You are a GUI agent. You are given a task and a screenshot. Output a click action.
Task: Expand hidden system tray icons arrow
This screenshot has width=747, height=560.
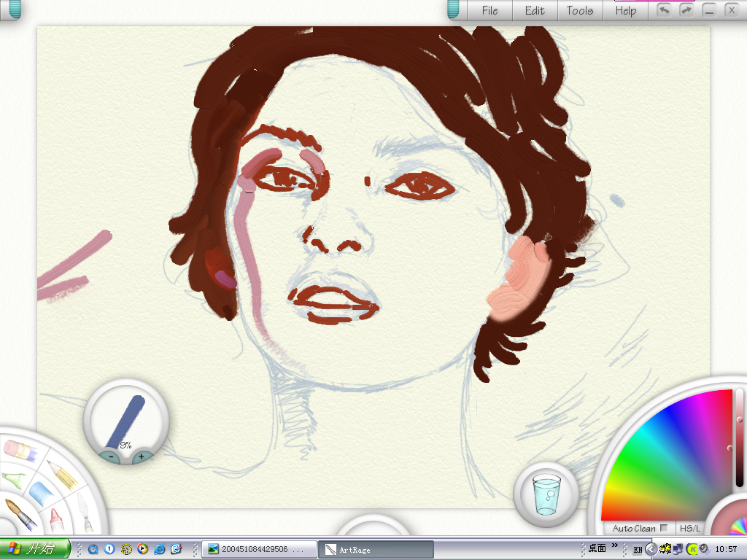point(651,549)
